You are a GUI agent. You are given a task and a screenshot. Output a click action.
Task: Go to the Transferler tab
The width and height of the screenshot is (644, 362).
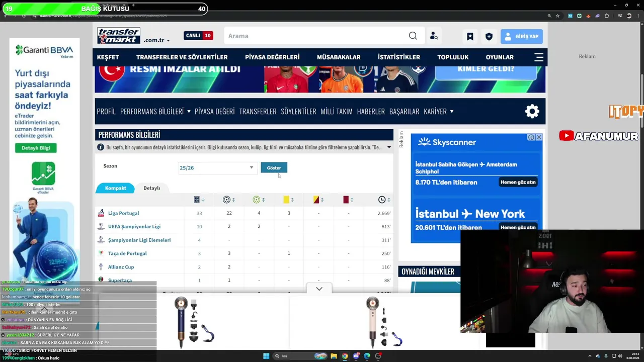(258, 111)
